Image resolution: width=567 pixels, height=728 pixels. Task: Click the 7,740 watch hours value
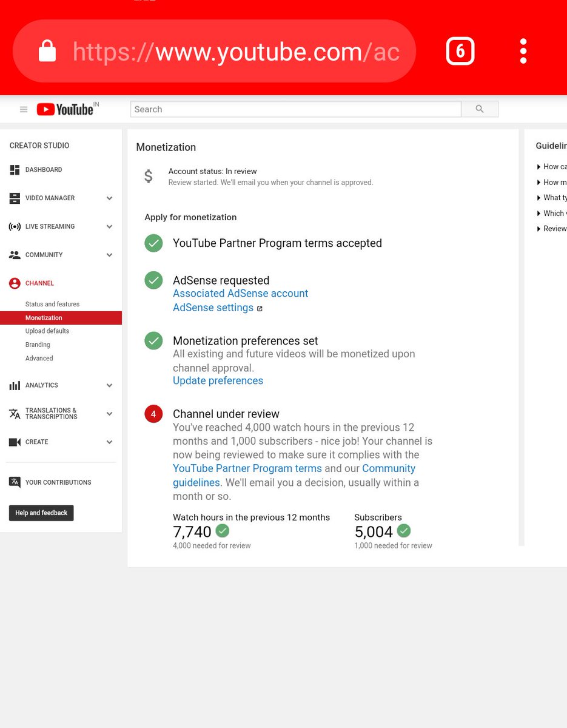192,532
